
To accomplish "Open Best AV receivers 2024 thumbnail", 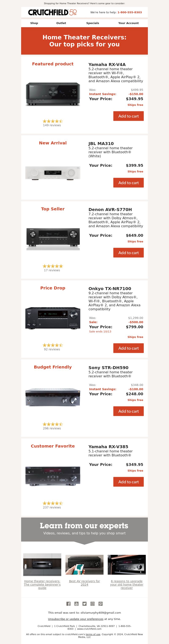I will pos(84,565).
